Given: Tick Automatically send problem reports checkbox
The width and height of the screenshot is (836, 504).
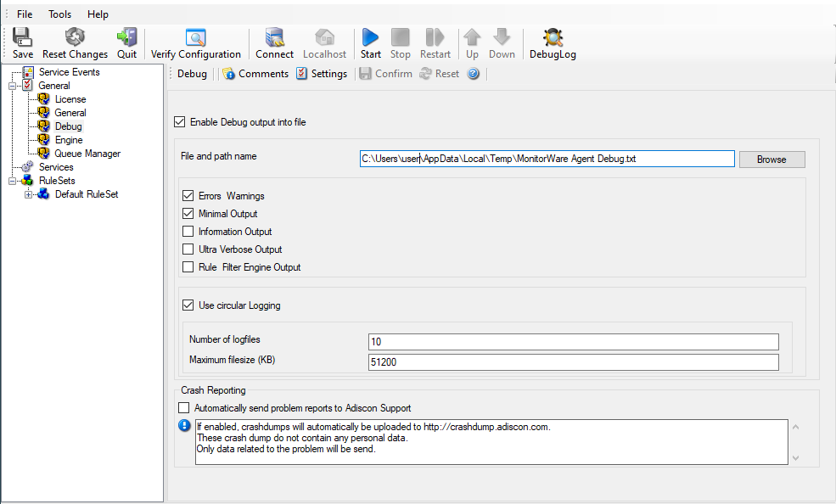Looking at the screenshot, I should [x=184, y=408].
